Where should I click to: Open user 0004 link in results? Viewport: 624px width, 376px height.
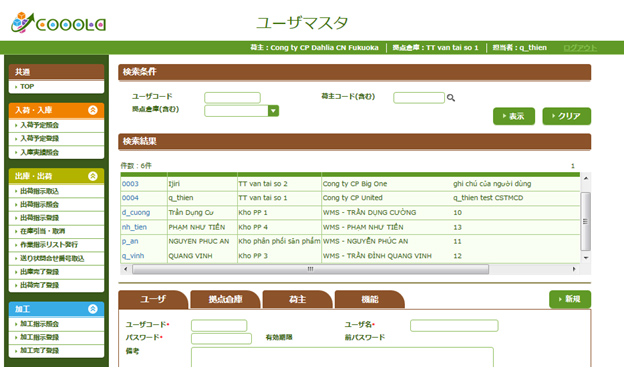click(x=130, y=198)
